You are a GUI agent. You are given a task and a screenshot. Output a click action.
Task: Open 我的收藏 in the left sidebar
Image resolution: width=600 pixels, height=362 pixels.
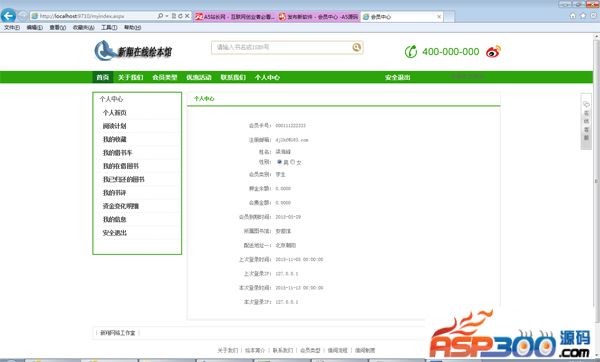tap(114, 139)
